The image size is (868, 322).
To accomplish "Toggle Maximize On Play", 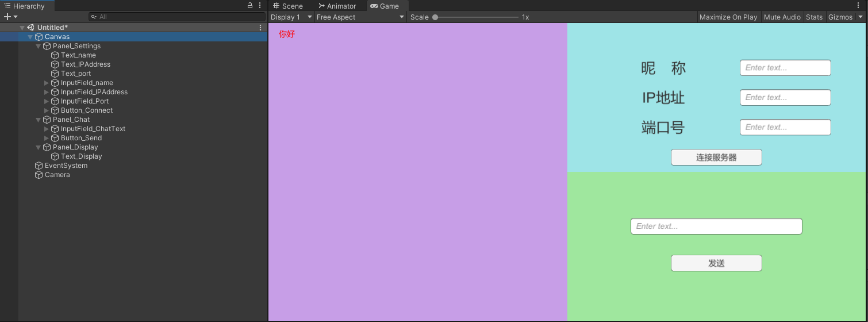I will tap(728, 17).
